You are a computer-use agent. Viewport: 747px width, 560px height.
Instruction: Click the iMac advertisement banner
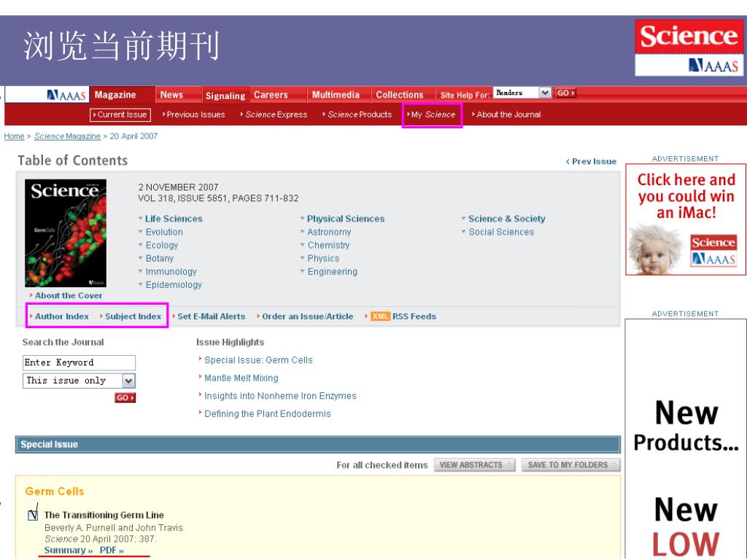(686, 219)
